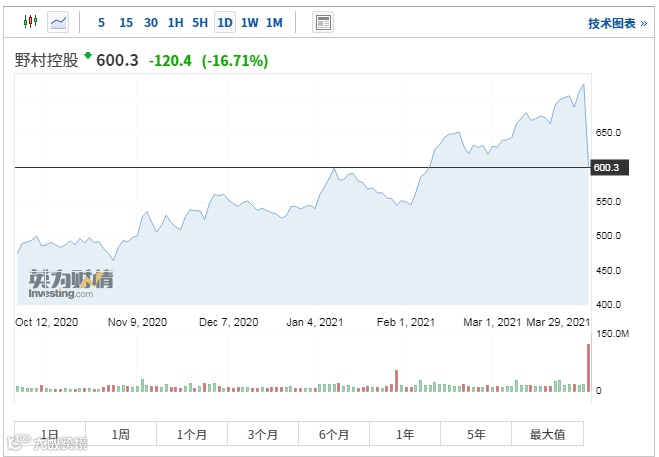The image size is (659, 457).
Task: Show the 3个月 time range
Action: (263, 433)
